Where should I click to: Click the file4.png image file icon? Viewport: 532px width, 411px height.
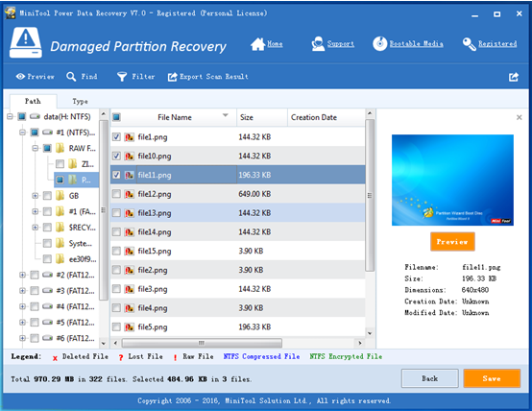(129, 308)
